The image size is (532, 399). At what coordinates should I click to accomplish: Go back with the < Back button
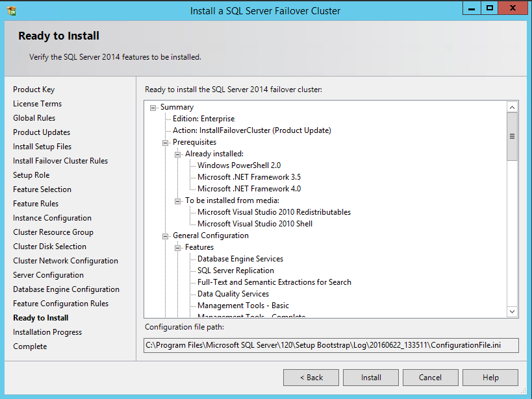point(310,378)
